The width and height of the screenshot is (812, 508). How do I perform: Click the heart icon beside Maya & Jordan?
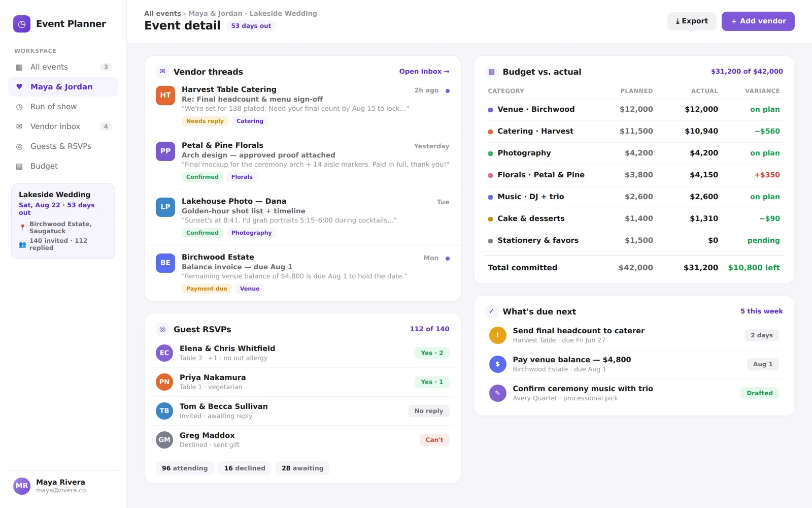pos(19,87)
